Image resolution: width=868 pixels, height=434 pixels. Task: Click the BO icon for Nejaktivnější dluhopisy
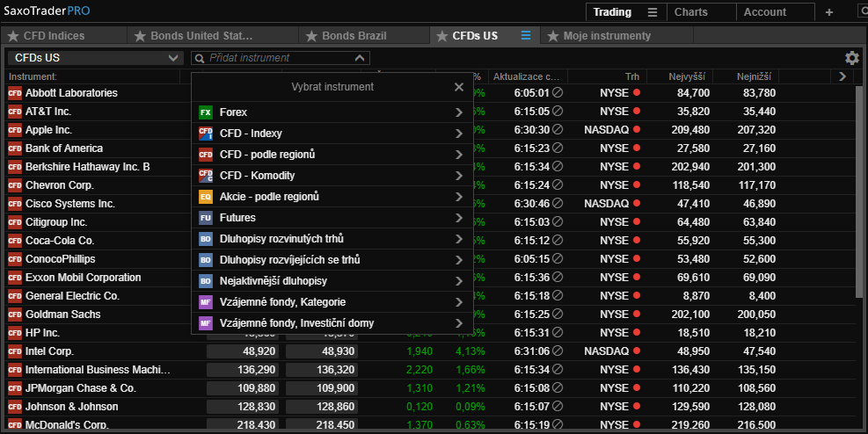(x=206, y=281)
